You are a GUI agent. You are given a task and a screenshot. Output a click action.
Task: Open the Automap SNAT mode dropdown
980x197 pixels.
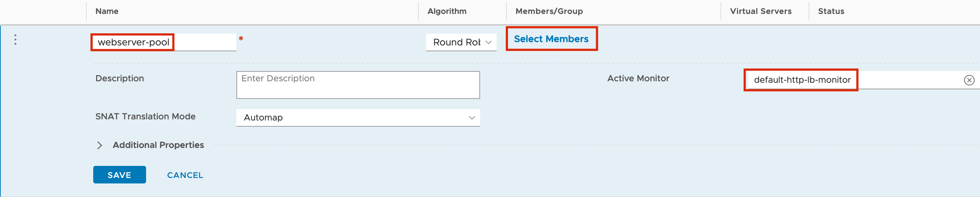358,118
